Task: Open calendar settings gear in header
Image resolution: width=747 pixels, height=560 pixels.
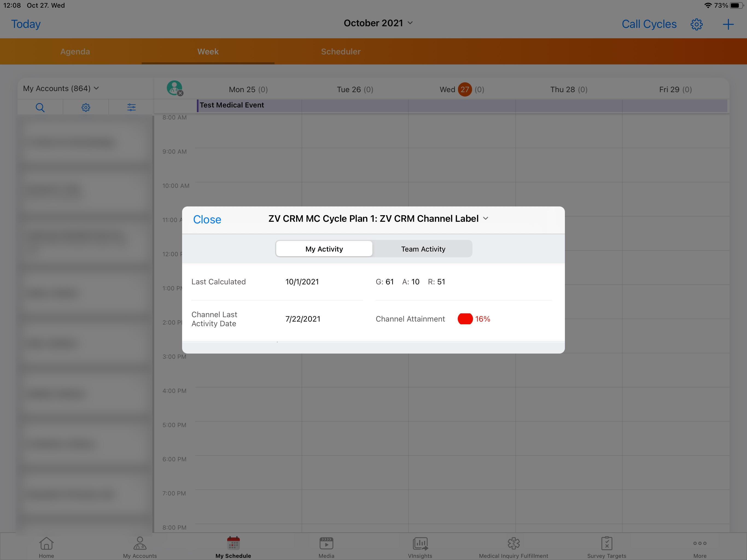Action: pyautogui.click(x=696, y=24)
